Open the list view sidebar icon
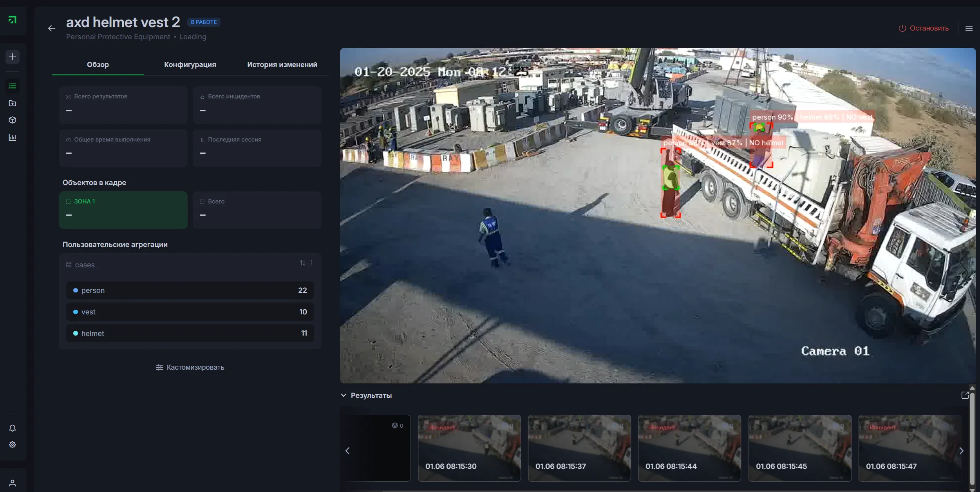 13,86
